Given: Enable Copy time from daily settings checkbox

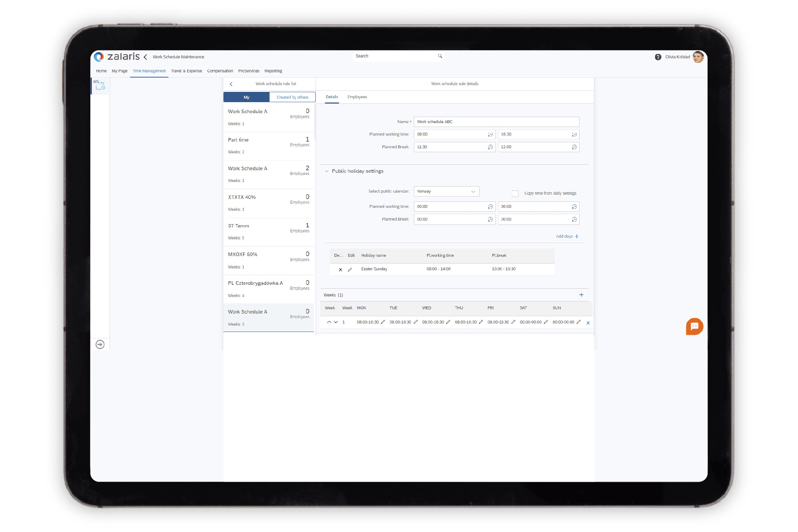Looking at the screenshot, I should click(x=515, y=193).
